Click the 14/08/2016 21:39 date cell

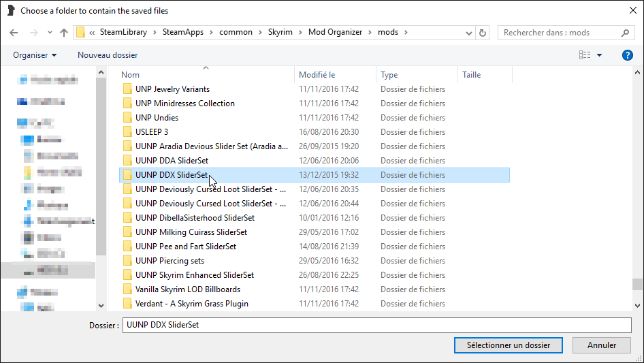pos(329,247)
